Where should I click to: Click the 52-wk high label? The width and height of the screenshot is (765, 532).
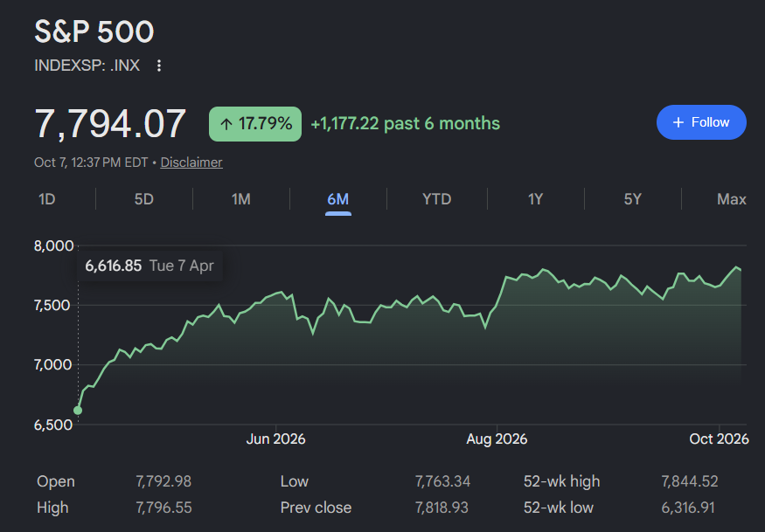point(561,481)
